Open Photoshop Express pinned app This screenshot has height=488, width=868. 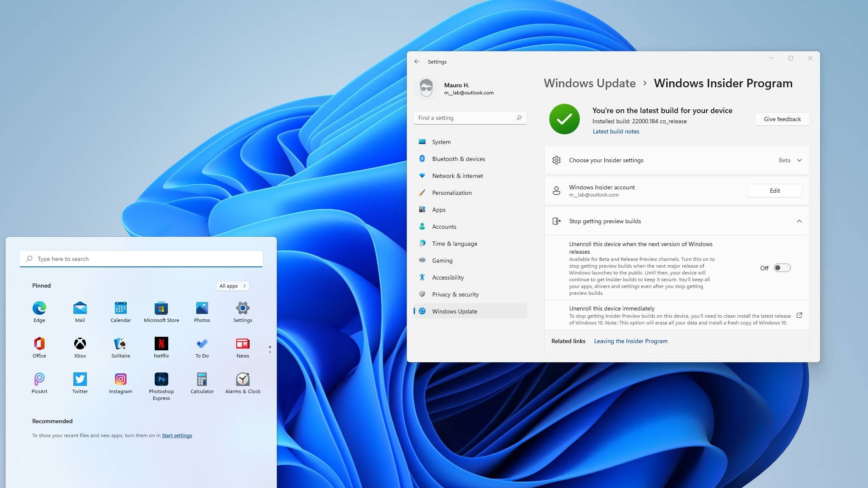(x=161, y=379)
